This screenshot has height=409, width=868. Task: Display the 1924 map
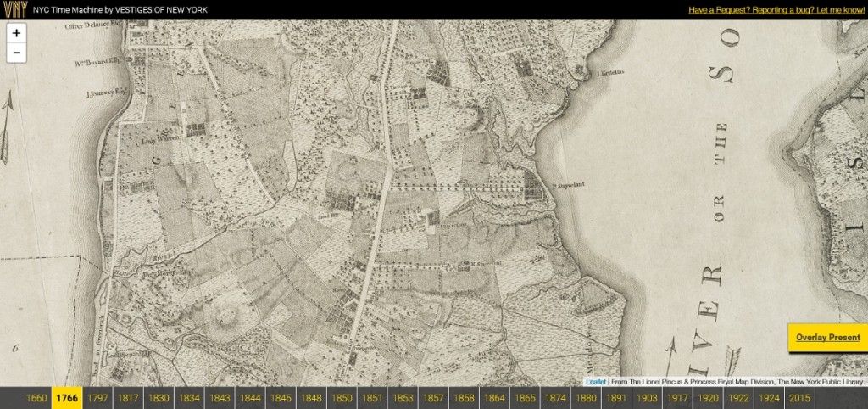(769, 398)
